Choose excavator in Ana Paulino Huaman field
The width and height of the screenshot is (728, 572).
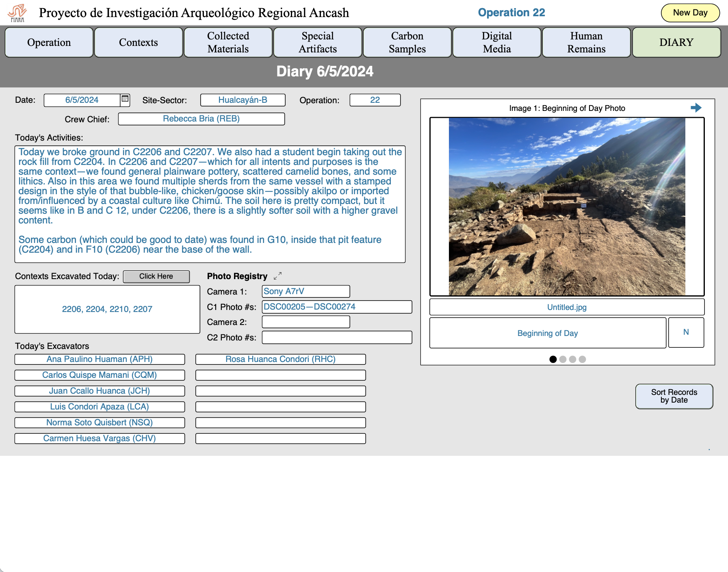tap(100, 359)
